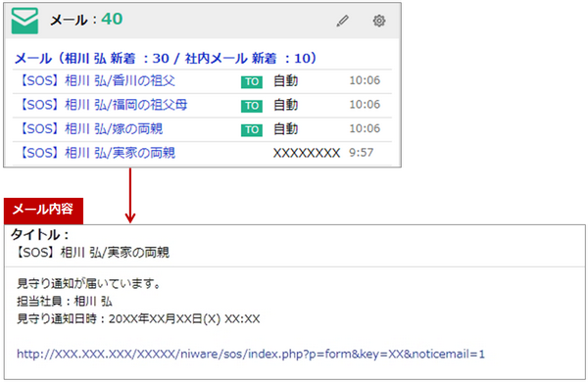Click the 担当社員：相川 弘 line

pos(64,301)
